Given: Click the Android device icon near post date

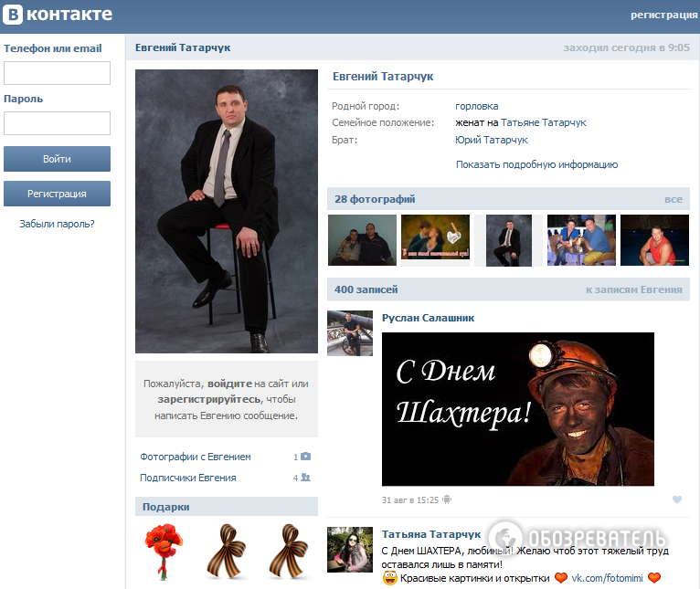Looking at the screenshot, I should 447,500.
